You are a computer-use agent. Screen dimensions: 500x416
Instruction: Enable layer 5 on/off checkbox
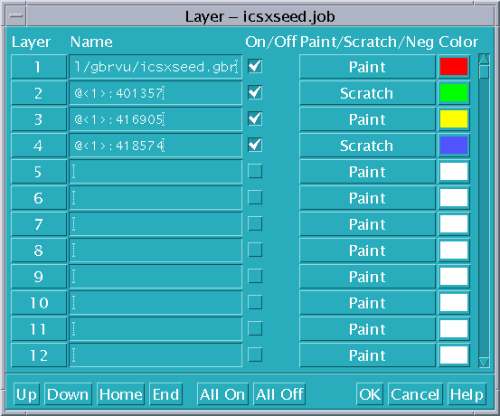255,171
